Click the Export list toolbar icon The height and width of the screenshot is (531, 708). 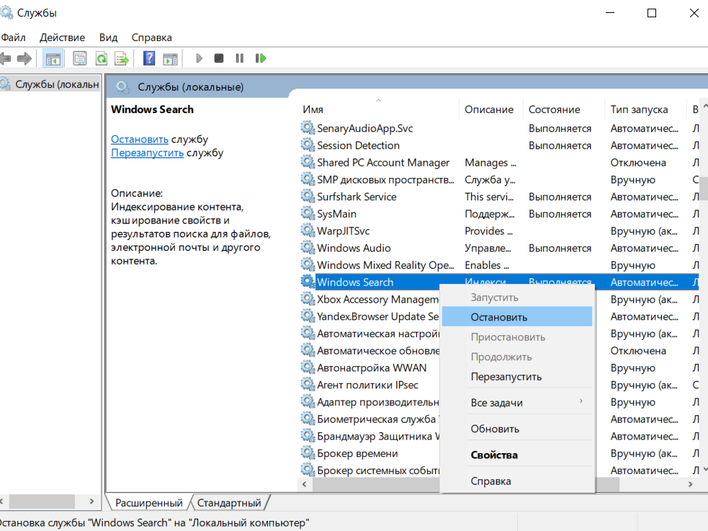coord(122,59)
